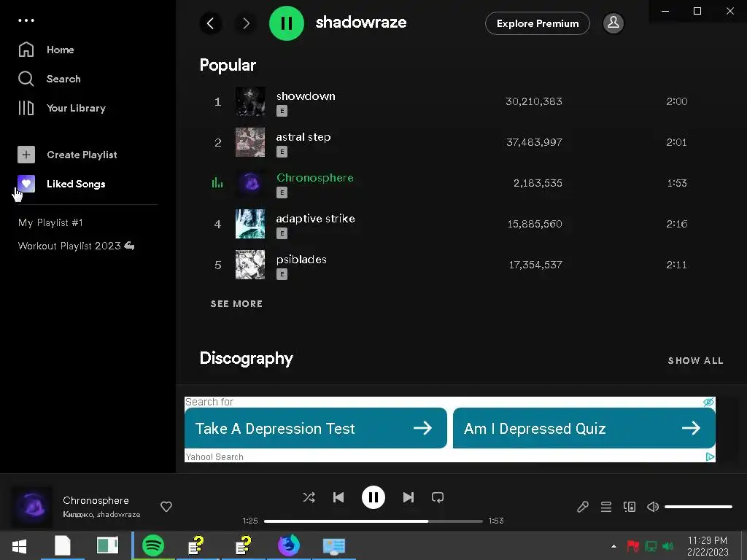Skip to next track
Viewport: 747px width, 560px height.
point(409,497)
